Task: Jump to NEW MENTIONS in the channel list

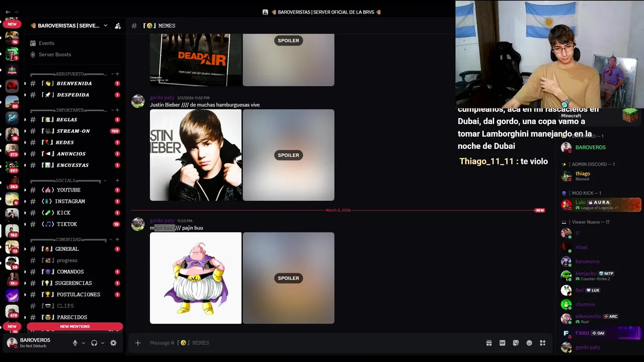Action: [x=75, y=327]
